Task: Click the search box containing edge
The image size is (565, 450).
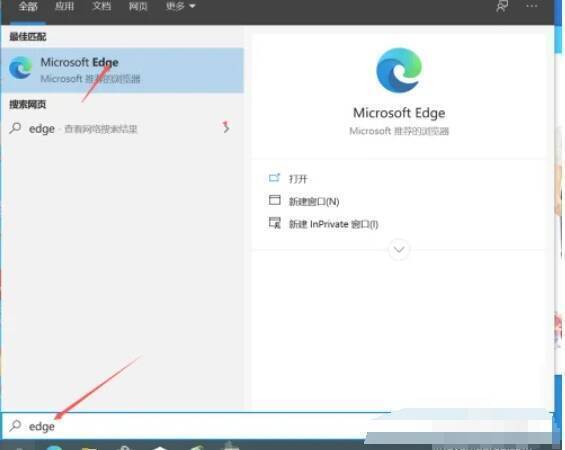Action: (196, 426)
